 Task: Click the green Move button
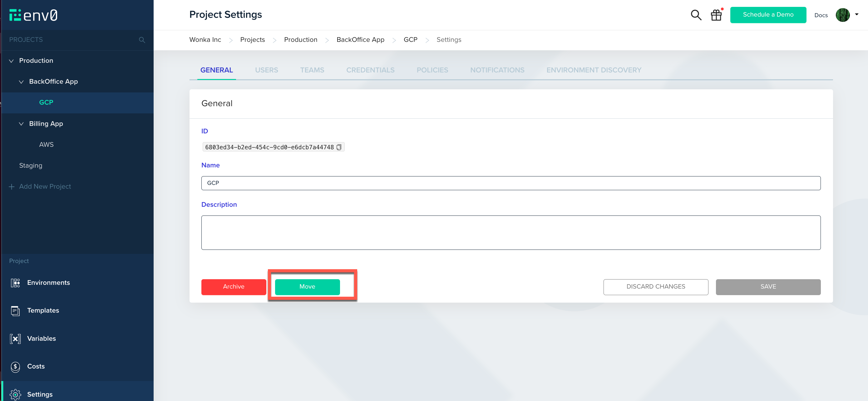coord(307,287)
